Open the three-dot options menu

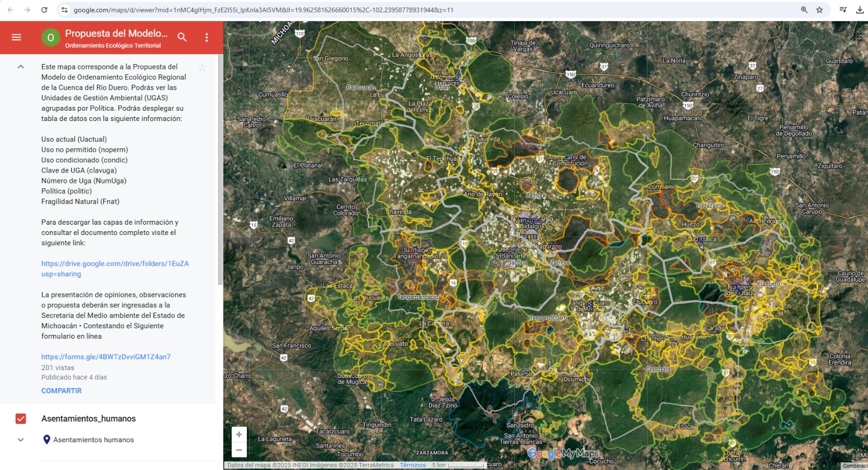(x=207, y=37)
